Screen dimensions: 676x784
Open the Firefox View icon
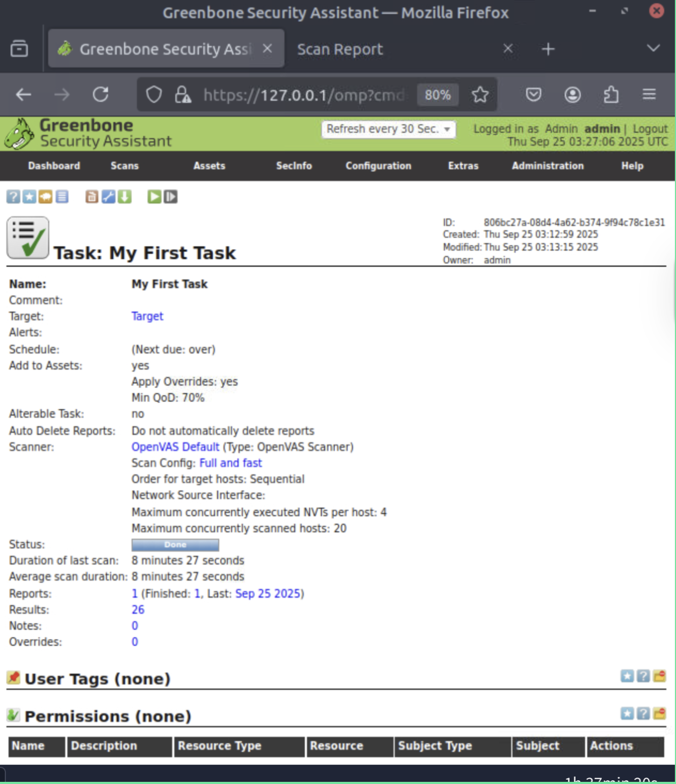(19, 49)
